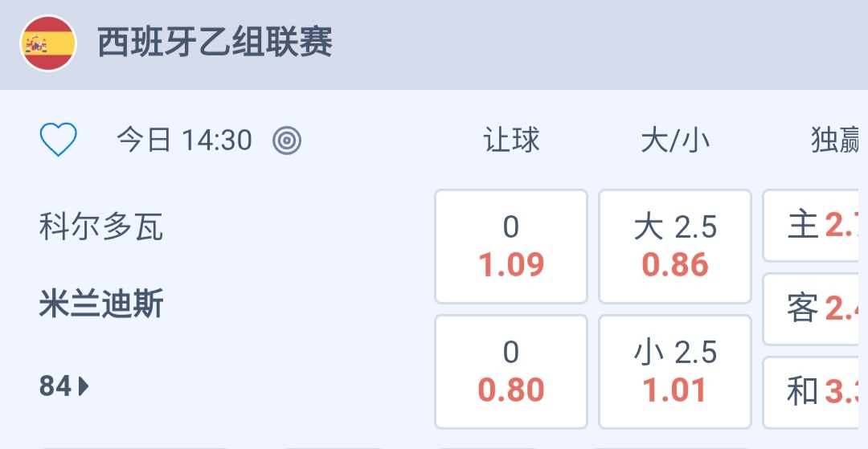Open the 西班牙乙组联赛 league title
The height and width of the screenshot is (449, 868).
[x=215, y=43]
